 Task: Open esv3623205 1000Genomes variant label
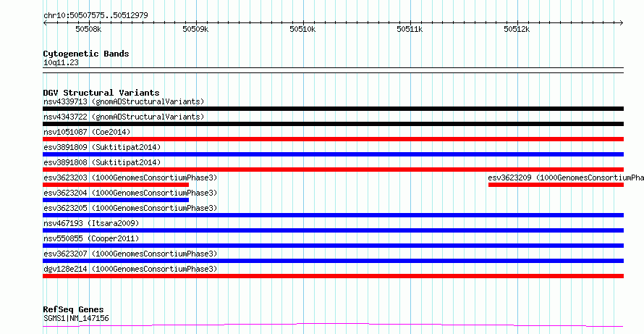click(x=130, y=208)
